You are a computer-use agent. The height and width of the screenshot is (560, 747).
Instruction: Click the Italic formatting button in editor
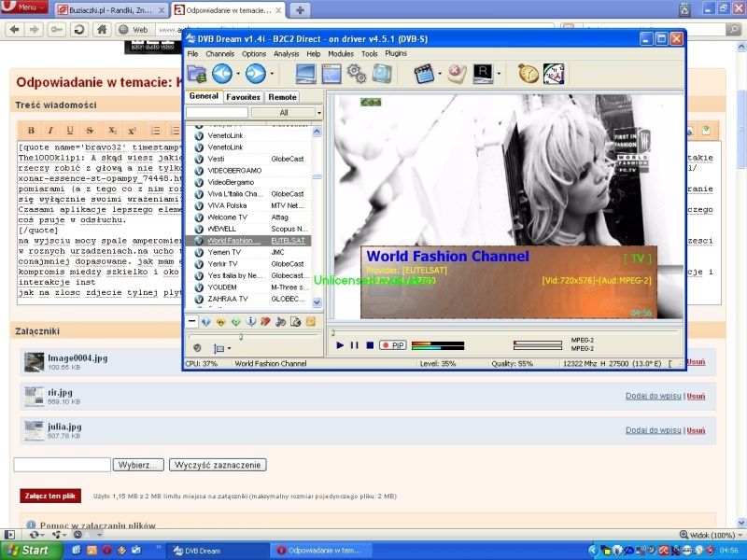click(x=50, y=131)
